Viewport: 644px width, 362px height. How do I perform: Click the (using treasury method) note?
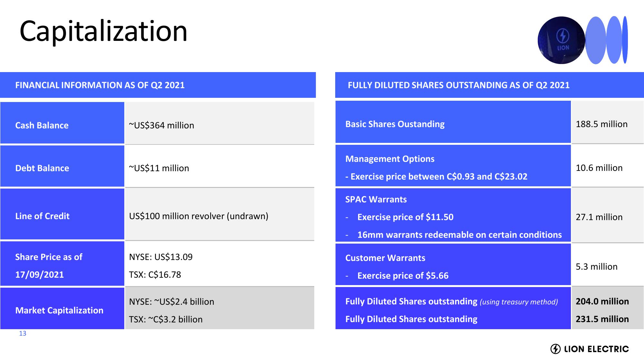click(519, 302)
